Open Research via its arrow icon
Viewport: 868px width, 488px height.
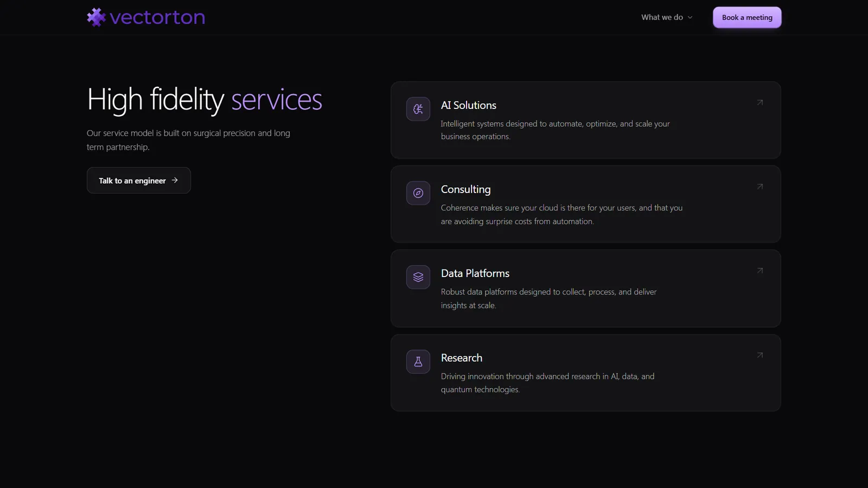tap(760, 355)
